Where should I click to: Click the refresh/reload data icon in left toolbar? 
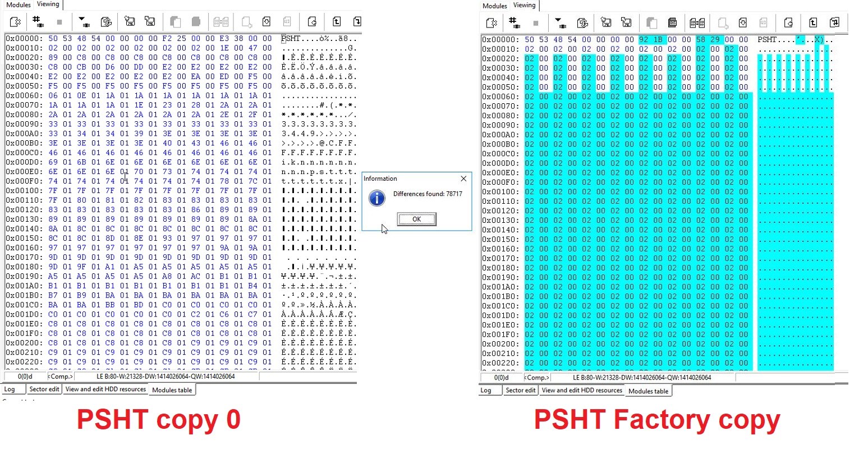click(105, 22)
